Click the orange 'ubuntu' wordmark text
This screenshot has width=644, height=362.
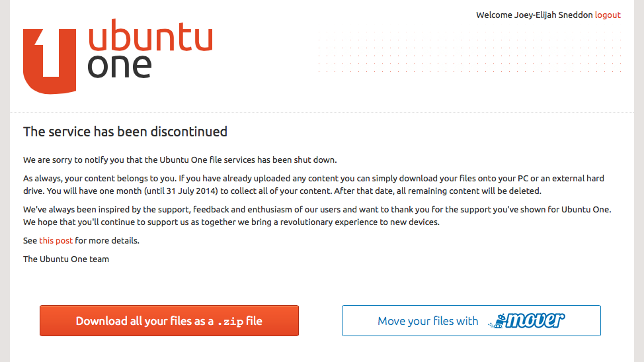click(x=150, y=39)
